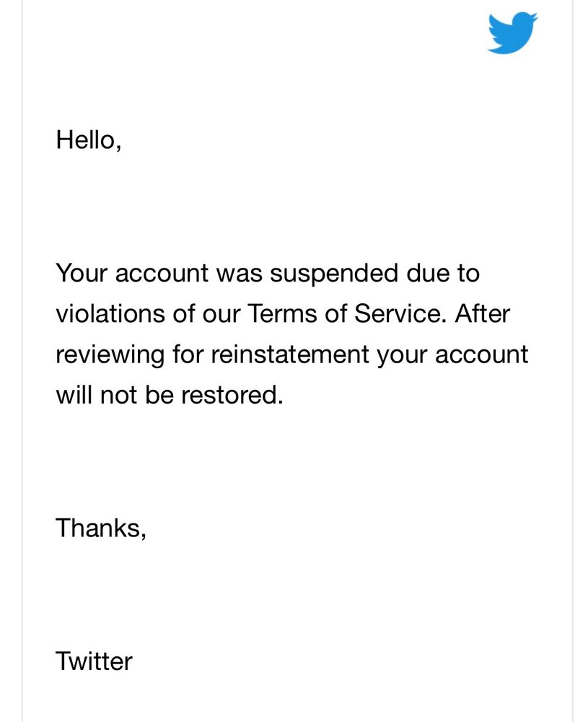
Task: Click "Your account" at the paragraph start
Action: point(133,273)
